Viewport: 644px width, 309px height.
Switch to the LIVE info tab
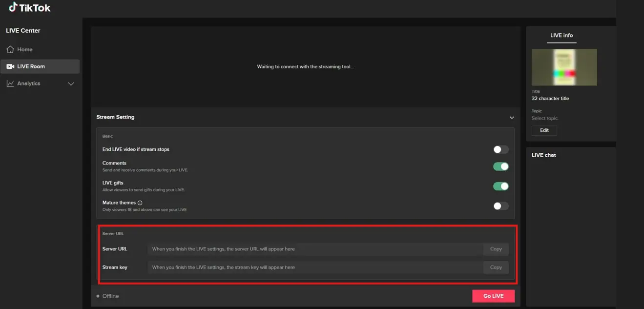point(561,35)
